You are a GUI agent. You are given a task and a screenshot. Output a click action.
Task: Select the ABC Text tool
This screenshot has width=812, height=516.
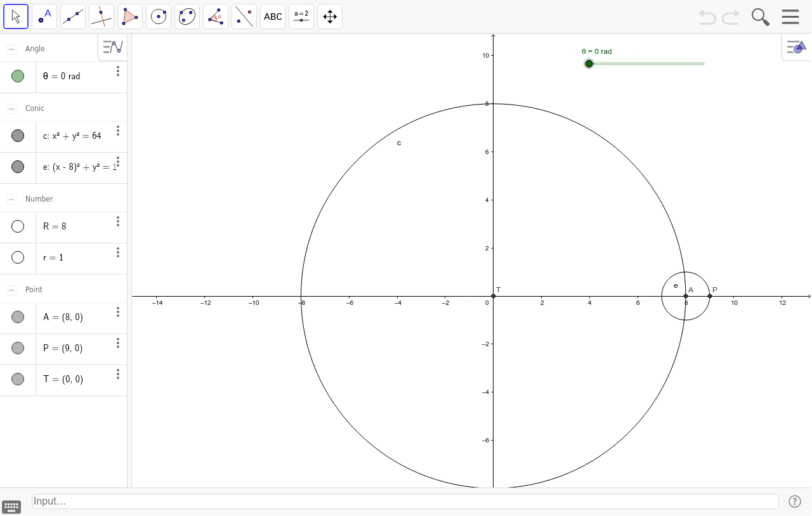tap(273, 16)
